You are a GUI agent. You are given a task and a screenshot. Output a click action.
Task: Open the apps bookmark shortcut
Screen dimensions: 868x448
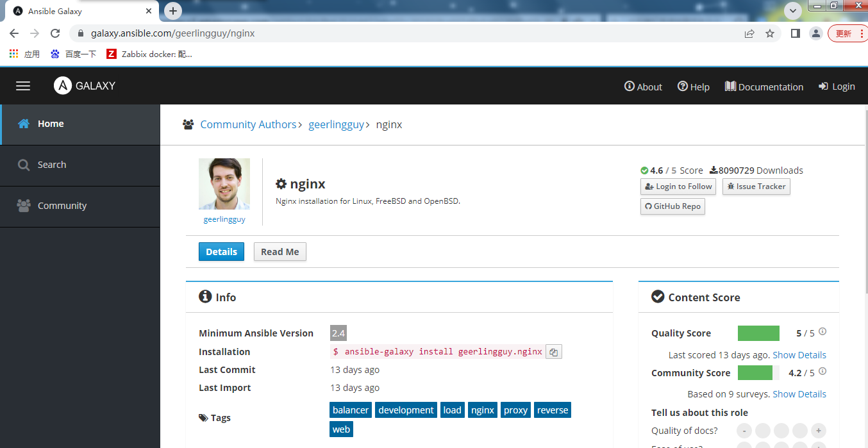point(24,54)
